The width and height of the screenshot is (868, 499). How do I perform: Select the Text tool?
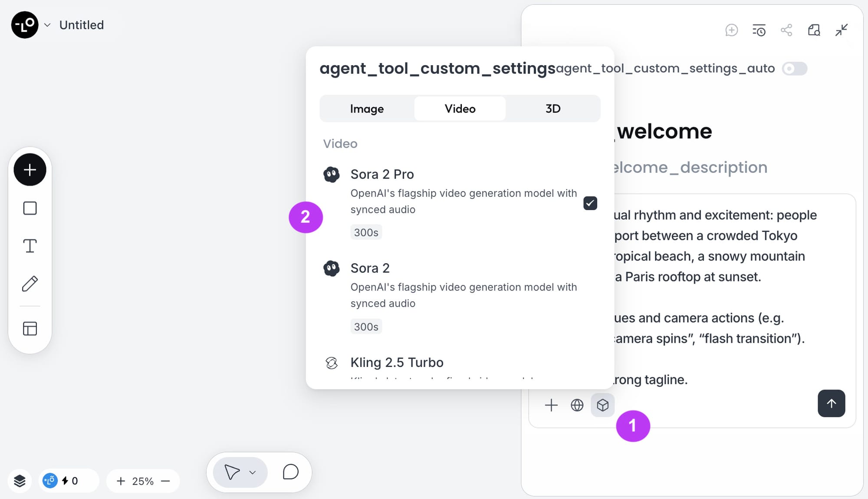point(30,246)
